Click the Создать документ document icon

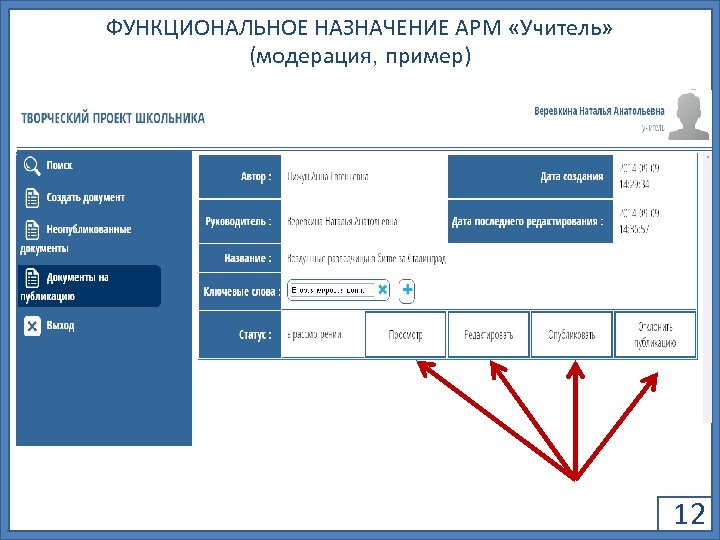pos(32,198)
